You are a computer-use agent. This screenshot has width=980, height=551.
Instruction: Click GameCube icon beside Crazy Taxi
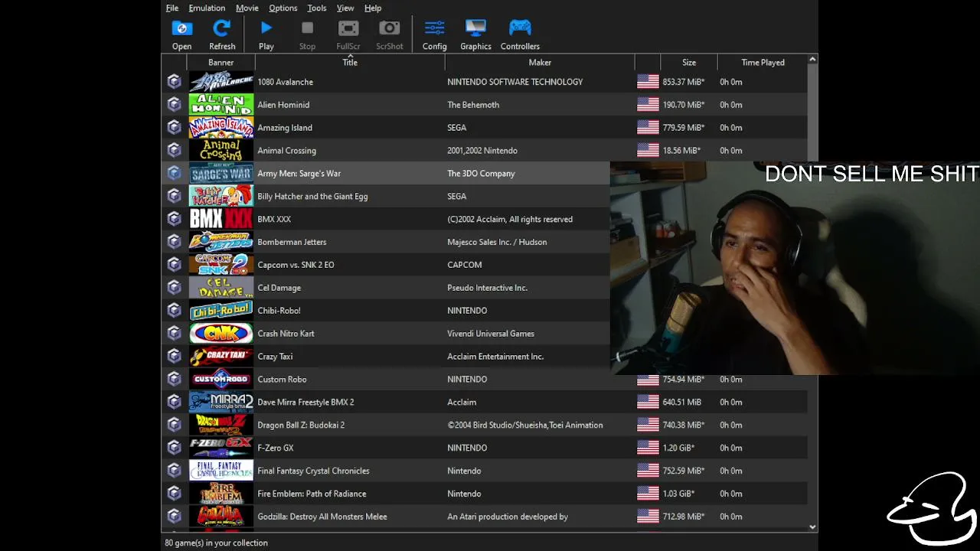(174, 357)
